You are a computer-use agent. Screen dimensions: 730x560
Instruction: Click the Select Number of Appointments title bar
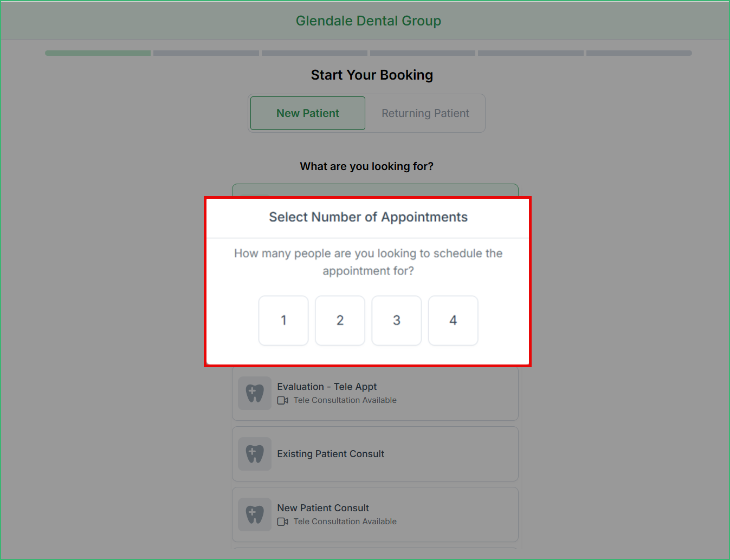pos(368,217)
